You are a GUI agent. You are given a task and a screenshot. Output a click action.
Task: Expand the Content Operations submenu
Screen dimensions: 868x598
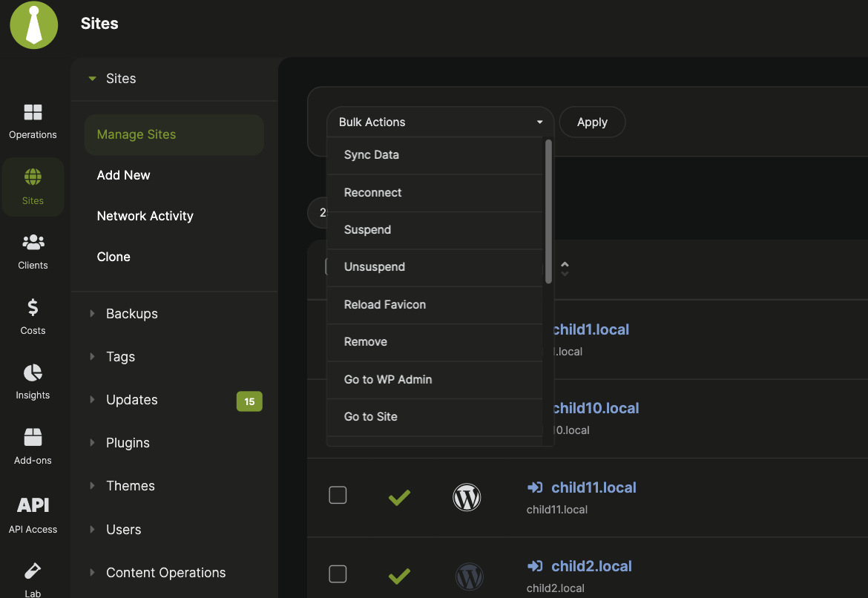pyautogui.click(x=92, y=573)
